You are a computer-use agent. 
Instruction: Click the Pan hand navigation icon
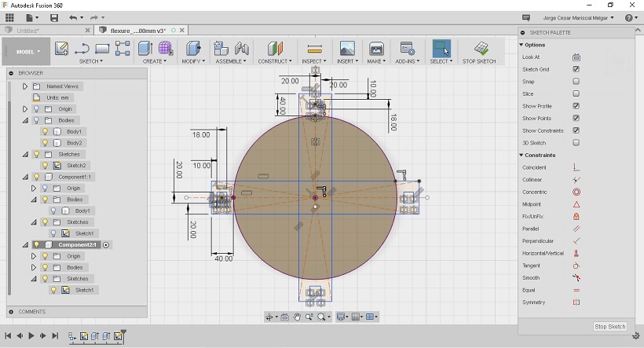point(297,317)
